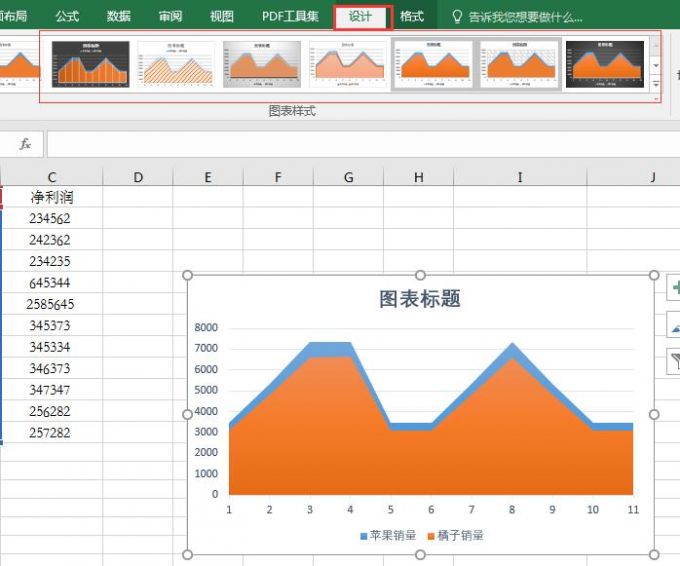
Task: Click the chart's top-left resize handle
Action: tap(187, 275)
